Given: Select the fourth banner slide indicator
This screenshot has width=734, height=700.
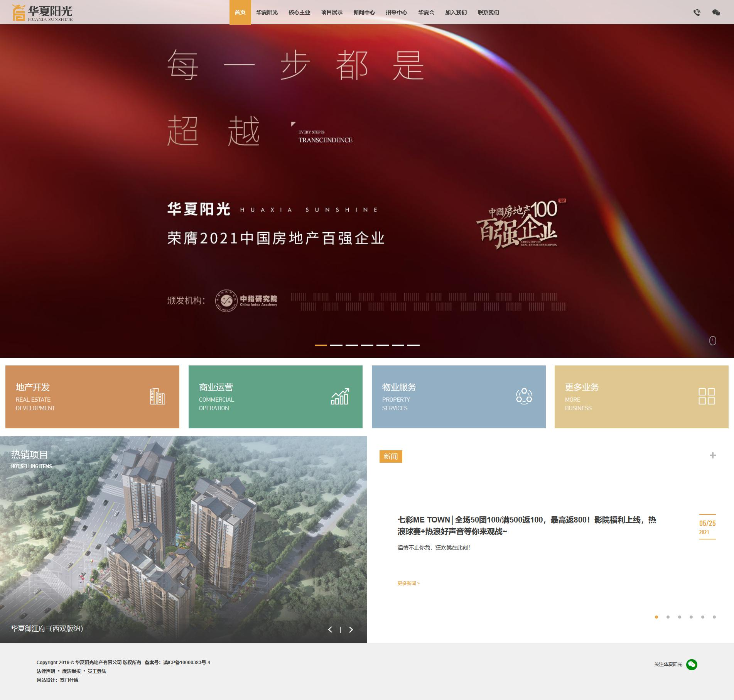Looking at the screenshot, I should point(367,345).
